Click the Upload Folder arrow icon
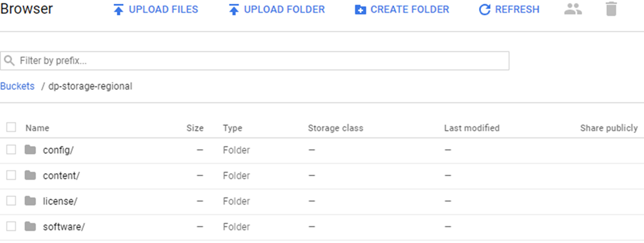 pyautogui.click(x=234, y=10)
